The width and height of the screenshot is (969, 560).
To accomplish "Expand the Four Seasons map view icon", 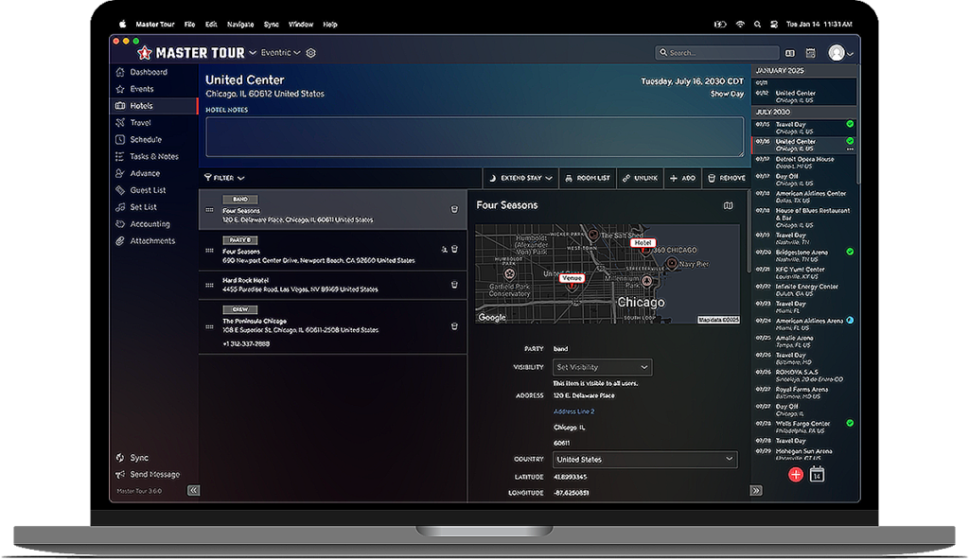I will tap(728, 204).
